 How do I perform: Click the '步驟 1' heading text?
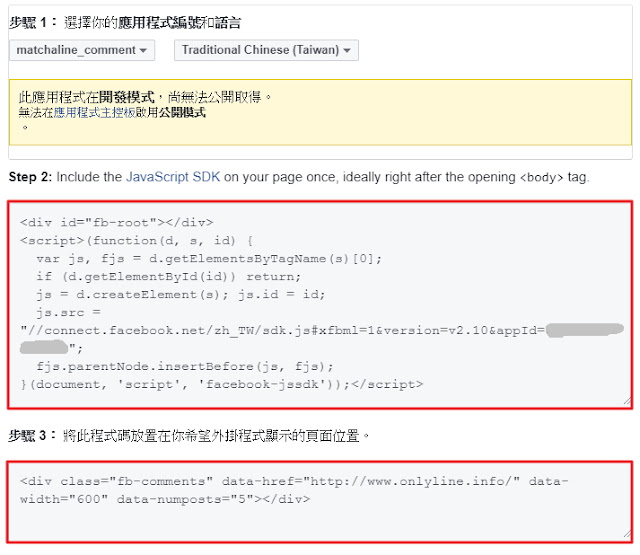click(28, 22)
